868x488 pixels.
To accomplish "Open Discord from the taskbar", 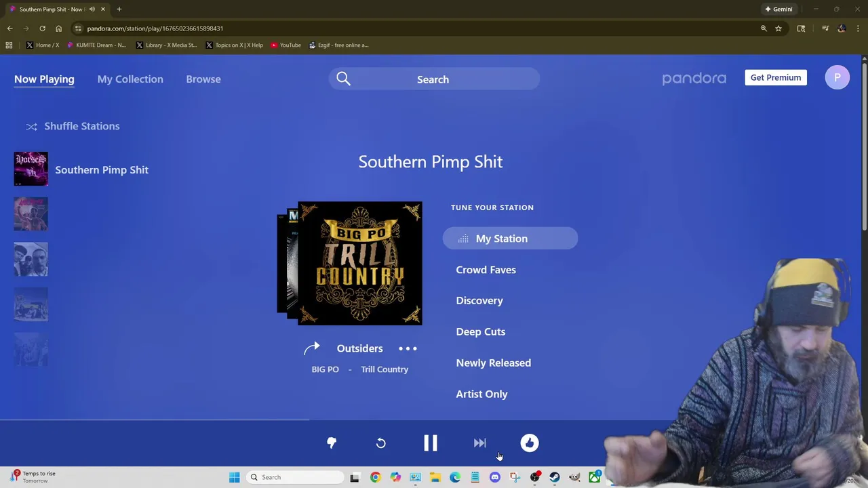I will tap(495, 477).
